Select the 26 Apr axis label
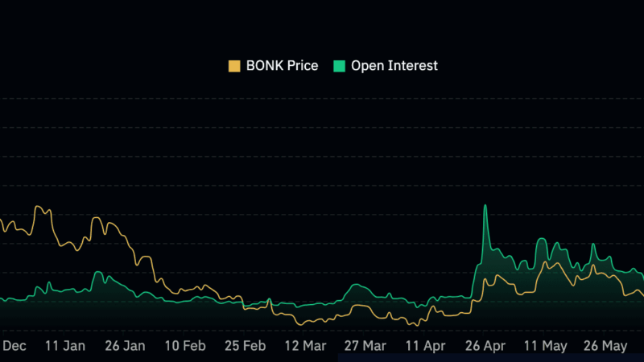 tap(485, 346)
